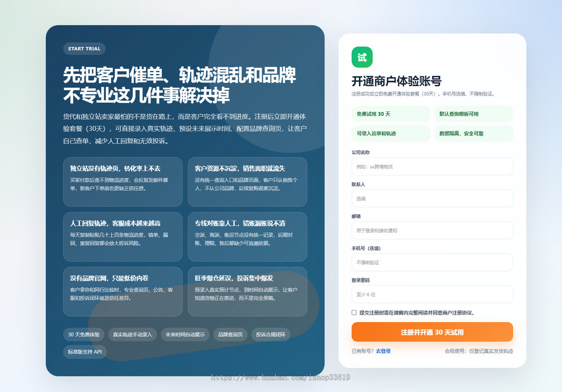The height and width of the screenshot is (392, 562).
Task: Focus the 登录密码 input field
Action: click(432, 294)
